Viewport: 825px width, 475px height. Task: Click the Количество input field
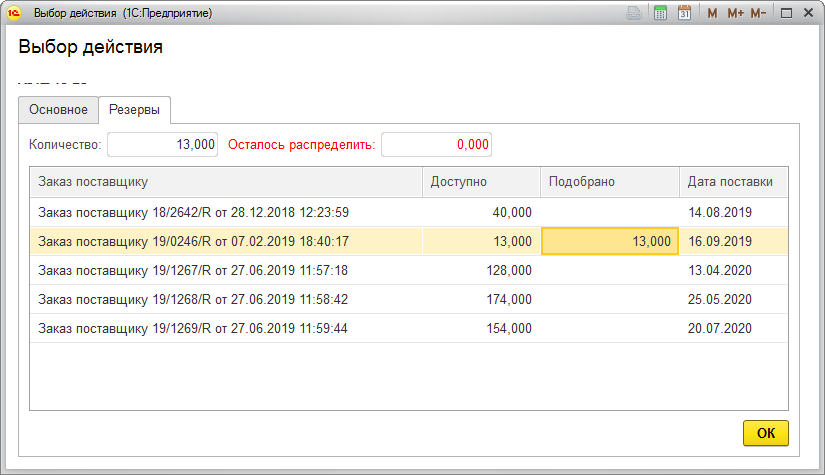(x=163, y=145)
